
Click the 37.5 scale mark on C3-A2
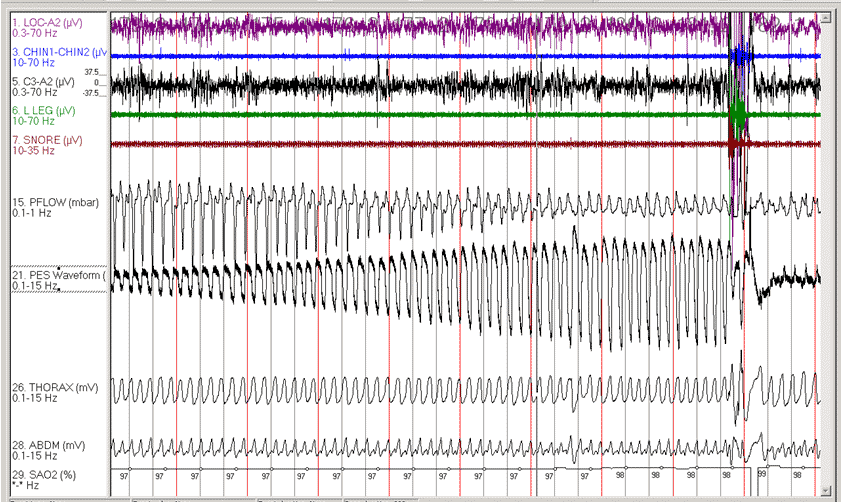(91, 72)
